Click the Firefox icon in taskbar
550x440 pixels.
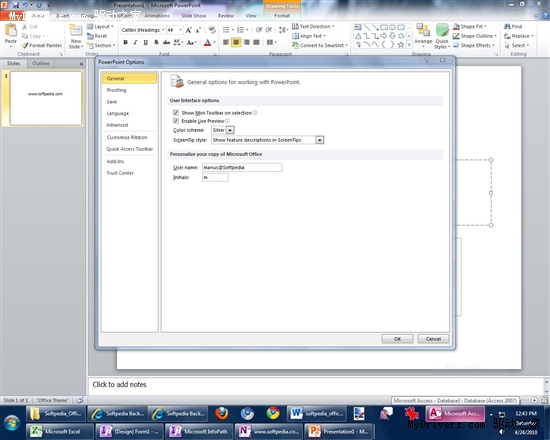coord(222,413)
